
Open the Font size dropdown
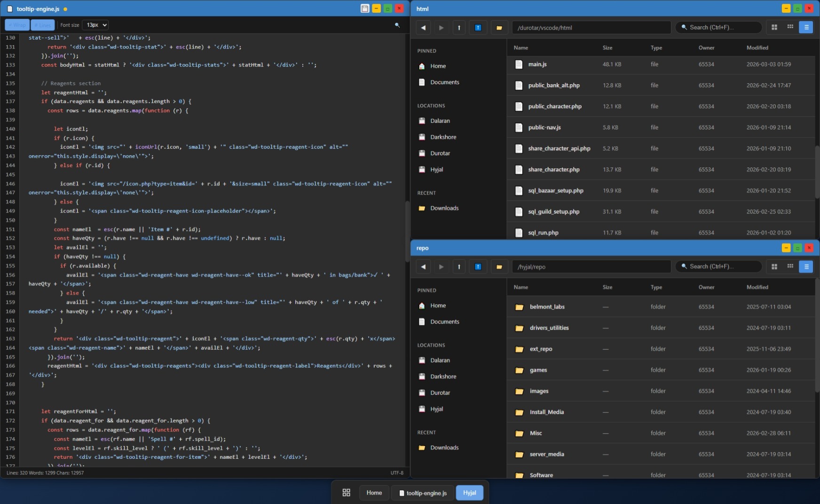[95, 25]
